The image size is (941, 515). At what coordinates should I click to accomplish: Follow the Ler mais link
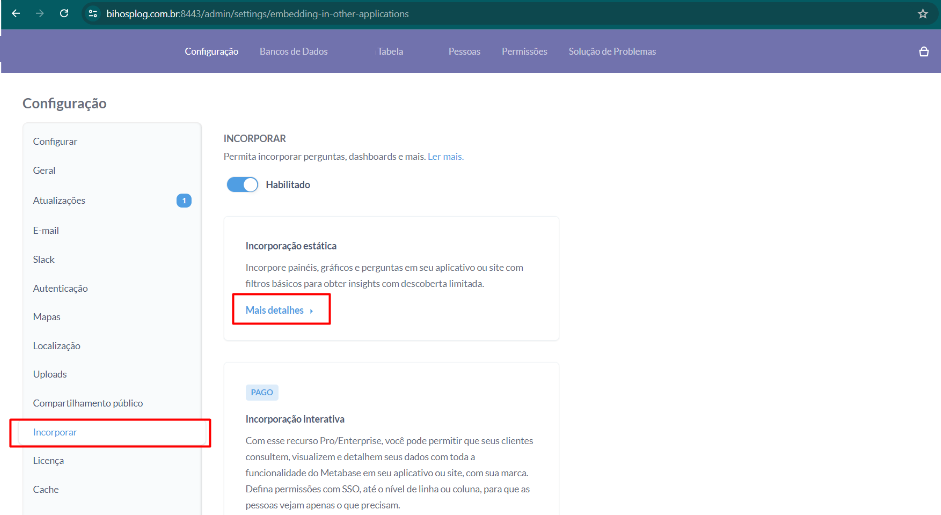(x=445, y=157)
